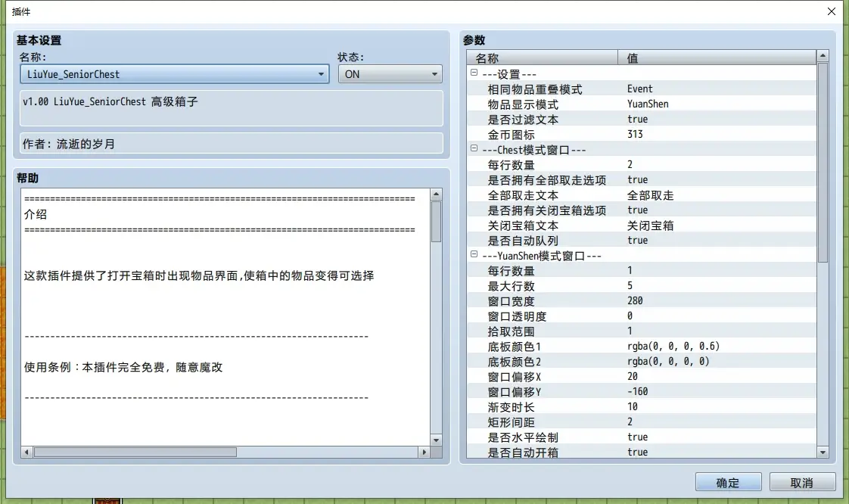
Task: Click help horizontal scroll right arrow
Action: (x=424, y=452)
